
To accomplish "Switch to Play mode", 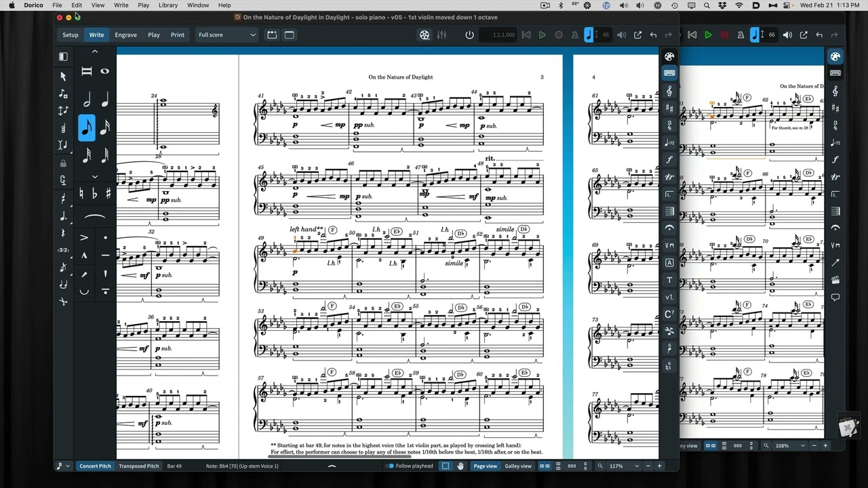I will pyautogui.click(x=154, y=35).
